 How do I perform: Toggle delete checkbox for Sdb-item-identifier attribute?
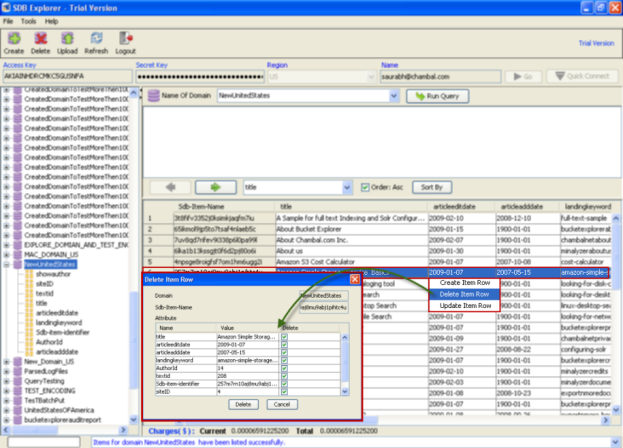284,384
